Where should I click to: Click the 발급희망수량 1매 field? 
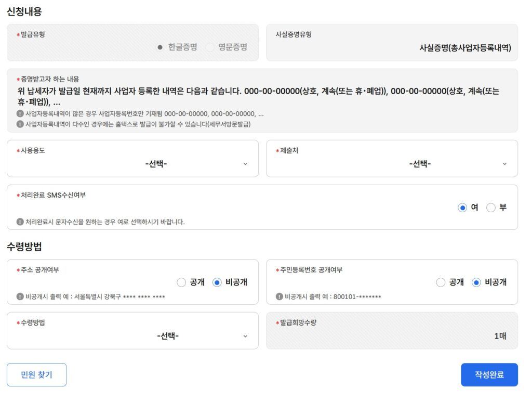[x=392, y=331]
